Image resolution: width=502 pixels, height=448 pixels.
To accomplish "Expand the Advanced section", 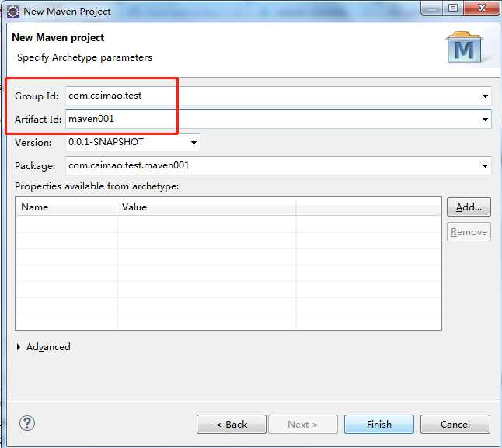I will (19, 347).
